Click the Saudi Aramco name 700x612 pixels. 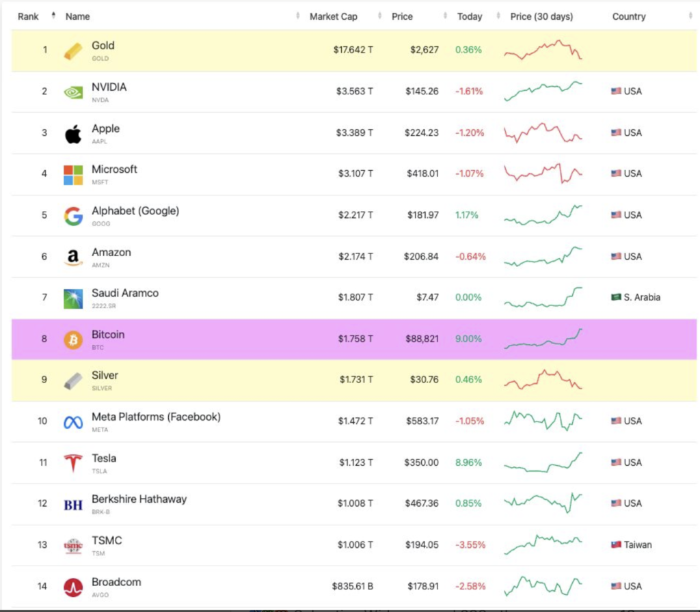(x=125, y=293)
